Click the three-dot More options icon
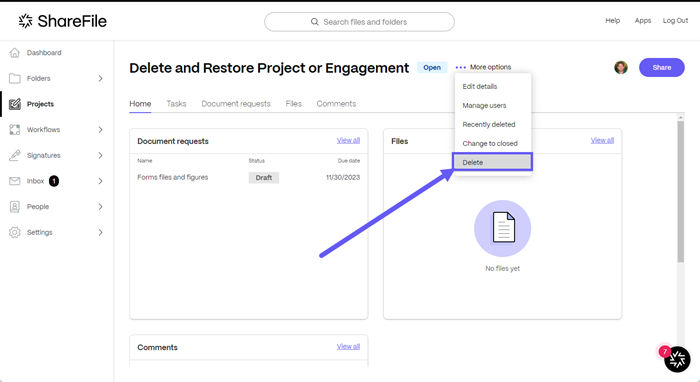This screenshot has width=700, height=382. (x=460, y=67)
